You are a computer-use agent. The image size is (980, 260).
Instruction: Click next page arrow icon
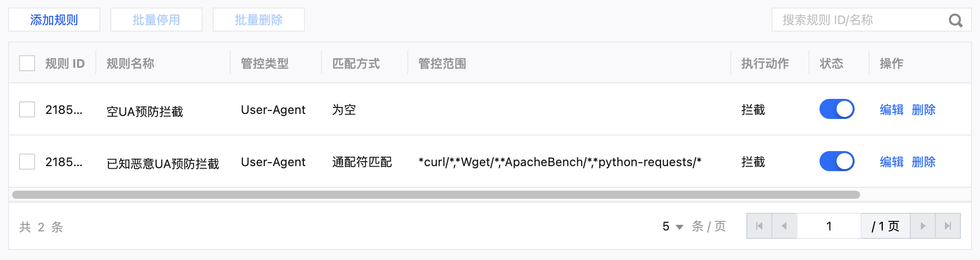pos(923,226)
